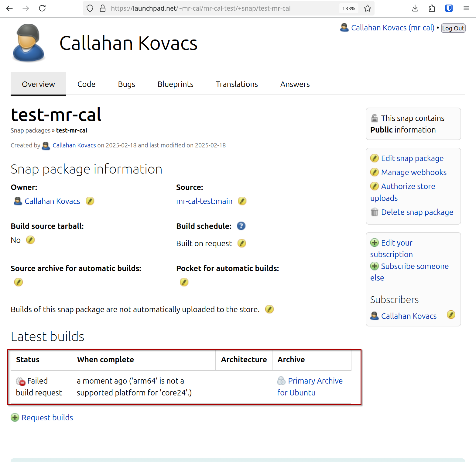This screenshot has width=476, height=462.
Task: Open the Bugs tab
Action: (x=126, y=84)
